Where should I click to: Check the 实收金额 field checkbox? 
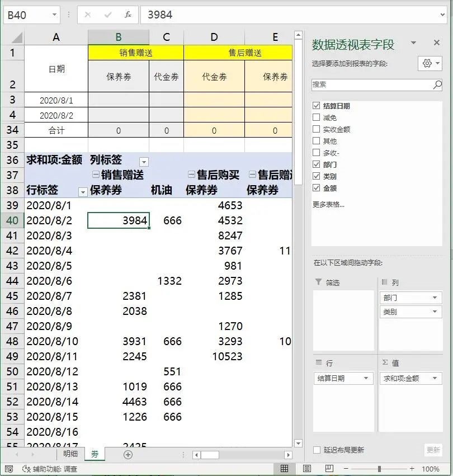316,129
